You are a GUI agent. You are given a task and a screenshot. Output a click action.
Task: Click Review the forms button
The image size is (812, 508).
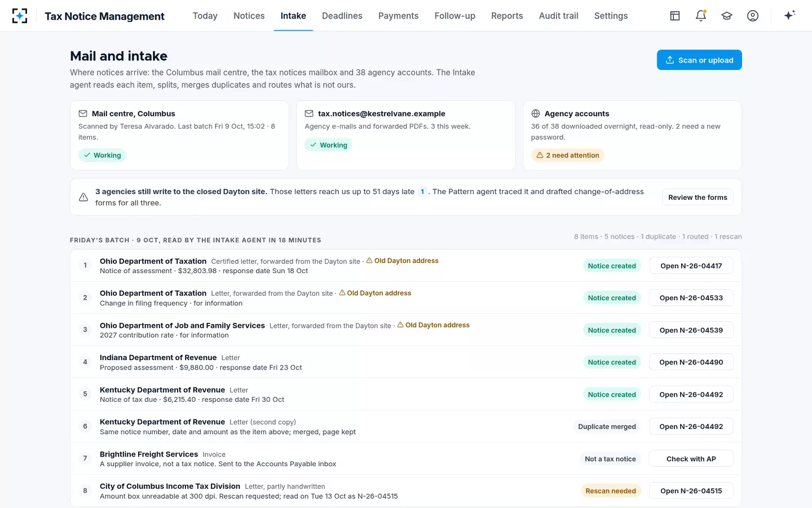pos(698,197)
